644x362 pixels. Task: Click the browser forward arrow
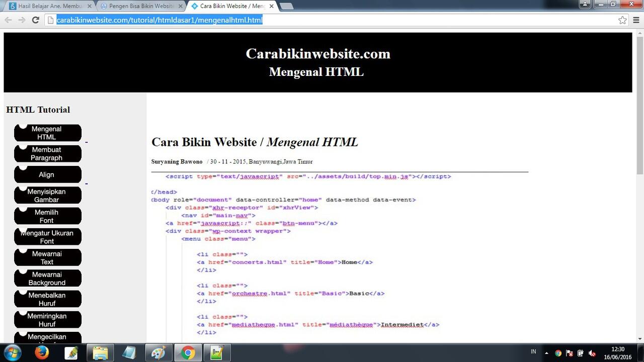pos(22,20)
